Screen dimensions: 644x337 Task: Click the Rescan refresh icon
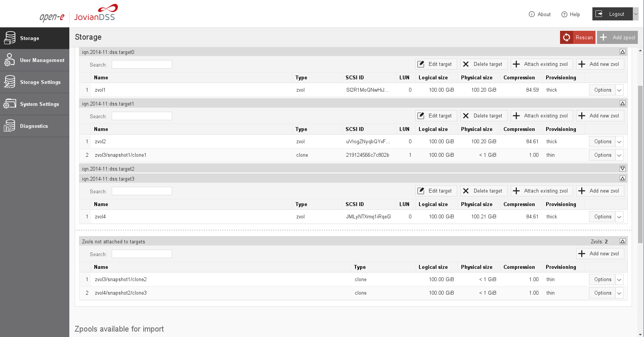567,37
